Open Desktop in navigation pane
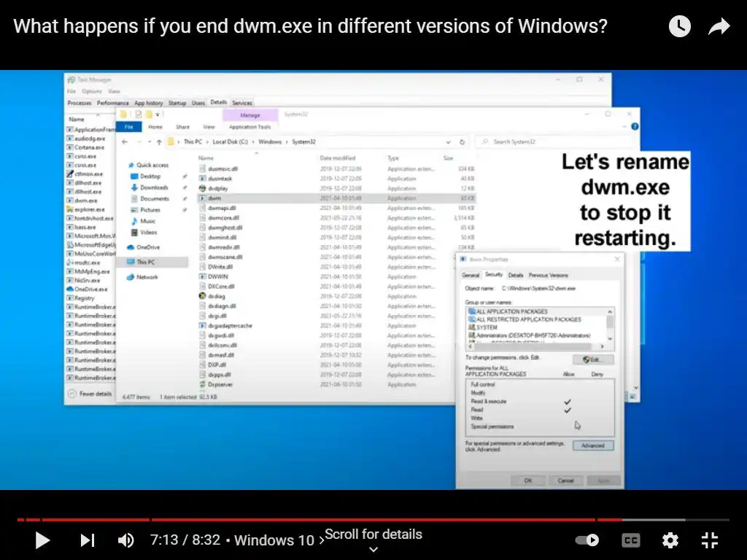747x560 pixels. tap(150, 176)
